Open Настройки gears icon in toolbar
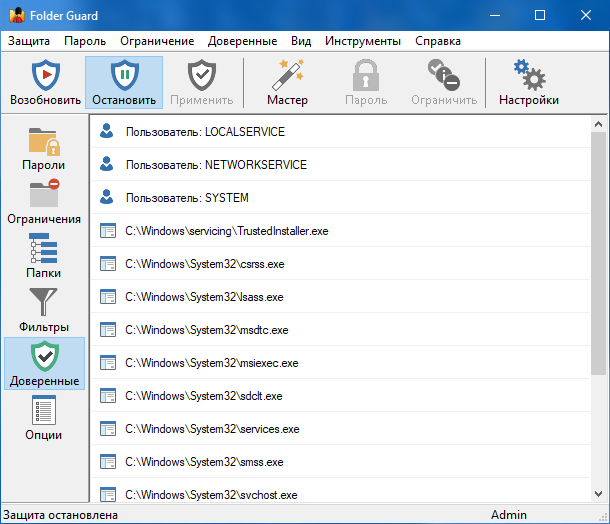Viewport: 610px width, 524px height. 528,76
